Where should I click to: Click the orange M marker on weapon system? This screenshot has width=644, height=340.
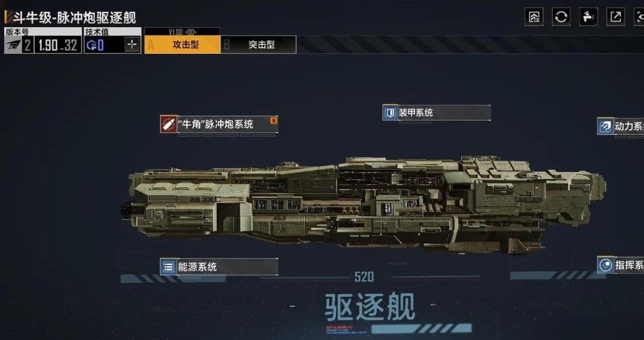(274, 120)
